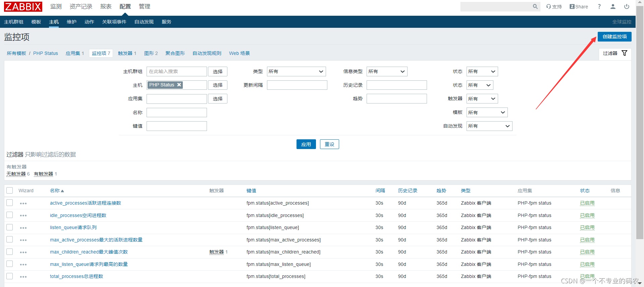This screenshot has width=644, height=287.
Task: Check the listen_queue item checkbox
Action: (x=10, y=227)
